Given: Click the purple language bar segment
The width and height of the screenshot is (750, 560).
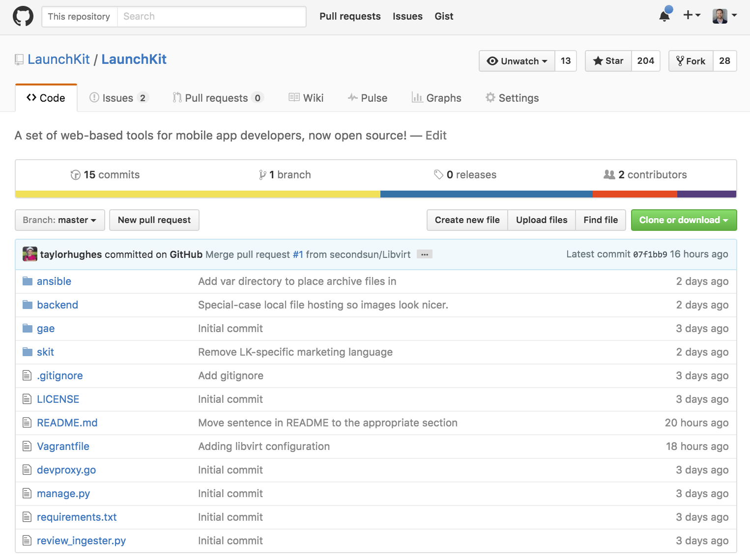Looking at the screenshot, I should [707, 194].
